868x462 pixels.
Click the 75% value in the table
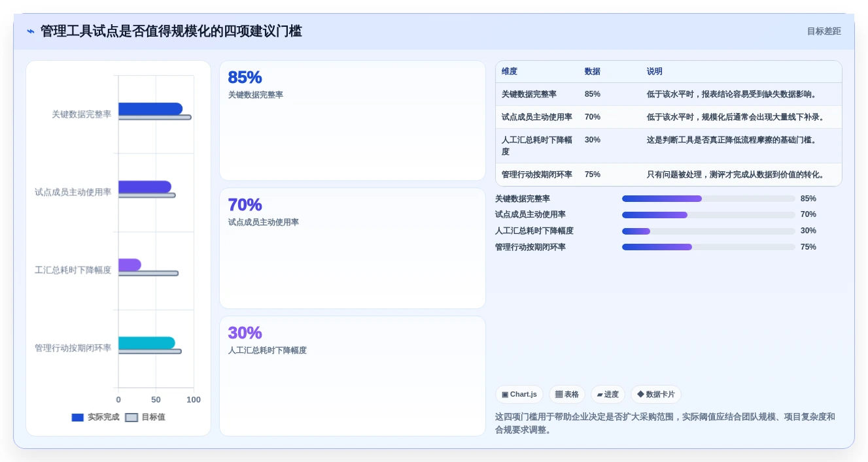pyautogui.click(x=593, y=174)
